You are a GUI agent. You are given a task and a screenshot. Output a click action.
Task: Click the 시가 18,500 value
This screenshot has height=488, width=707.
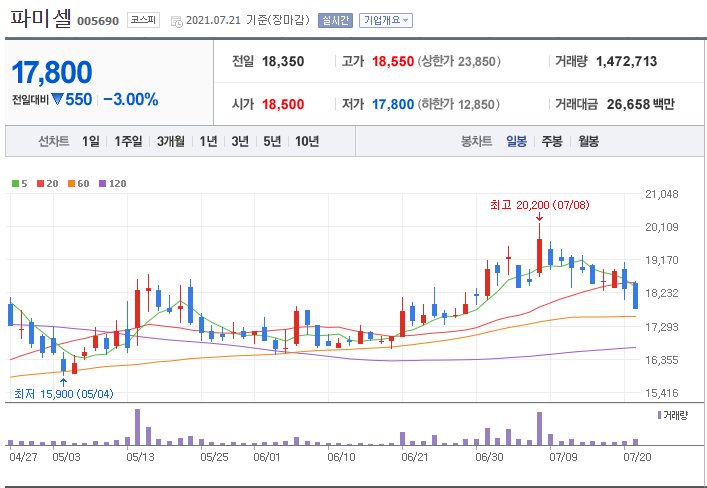pyautogui.click(x=283, y=104)
